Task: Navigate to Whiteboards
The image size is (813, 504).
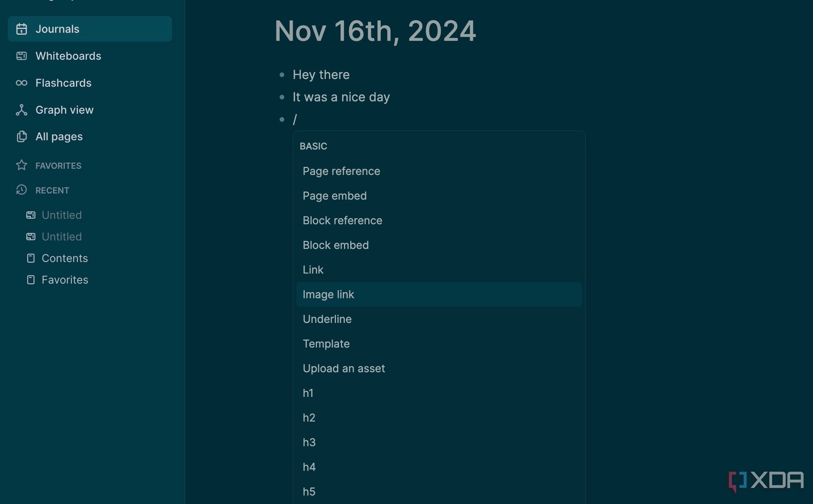Action: [x=68, y=56]
